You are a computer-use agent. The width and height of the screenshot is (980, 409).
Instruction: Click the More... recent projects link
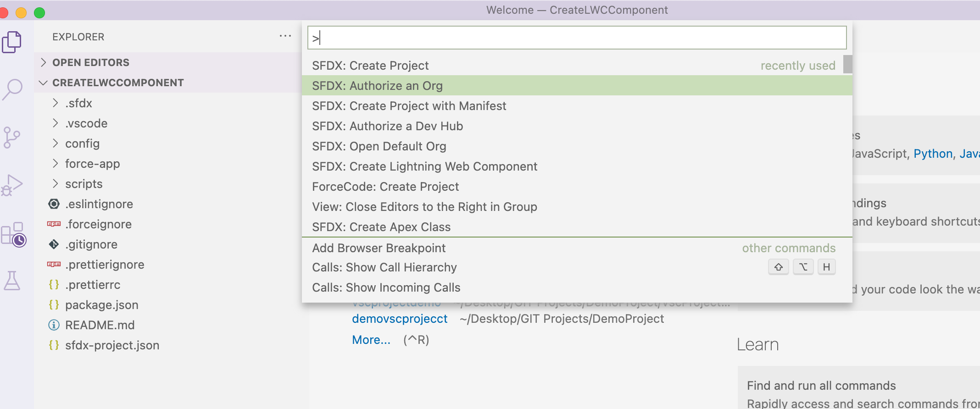tap(371, 340)
